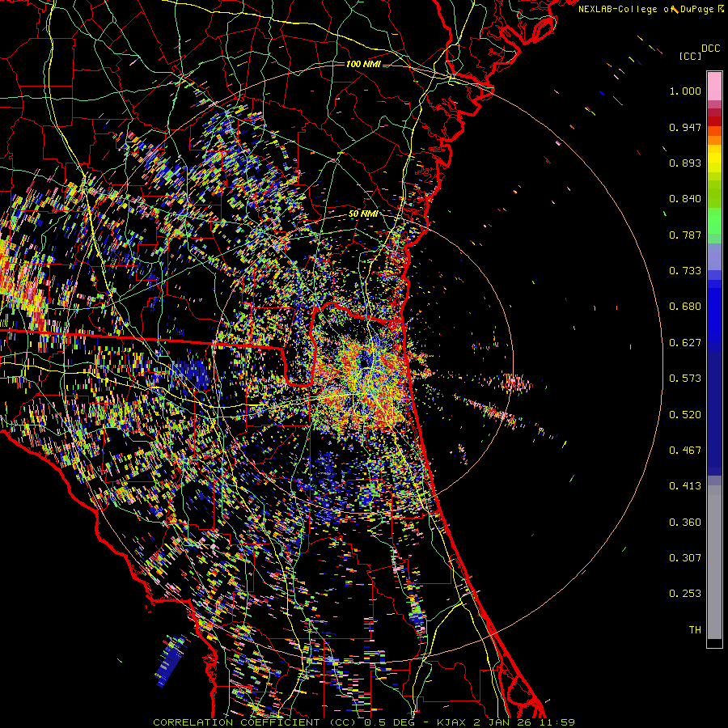Click the 0.840 legend value
Image resolution: width=728 pixels, height=728 pixels.
685,199
